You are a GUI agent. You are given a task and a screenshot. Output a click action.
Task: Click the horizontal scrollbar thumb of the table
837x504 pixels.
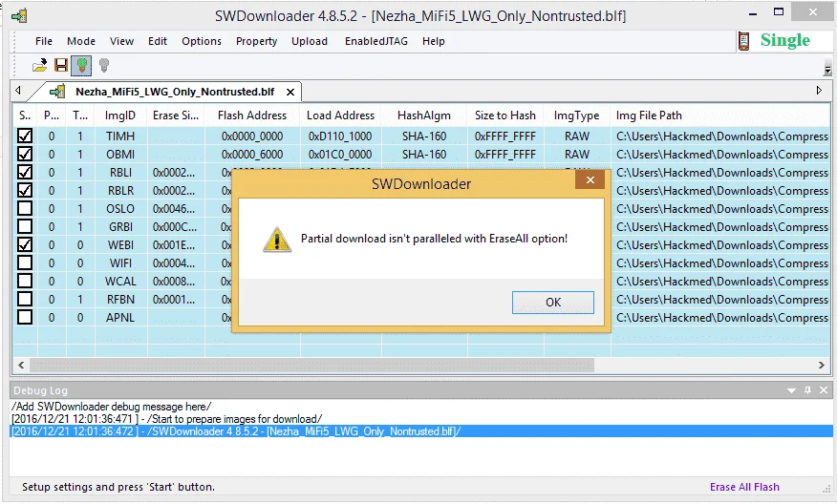311,365
